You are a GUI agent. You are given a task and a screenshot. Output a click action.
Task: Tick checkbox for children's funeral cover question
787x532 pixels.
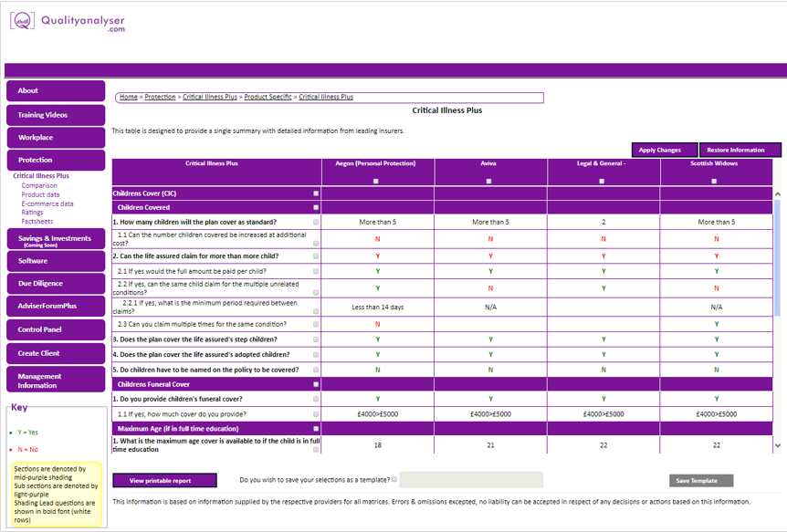pyautogui.click(x=316, y=399)
